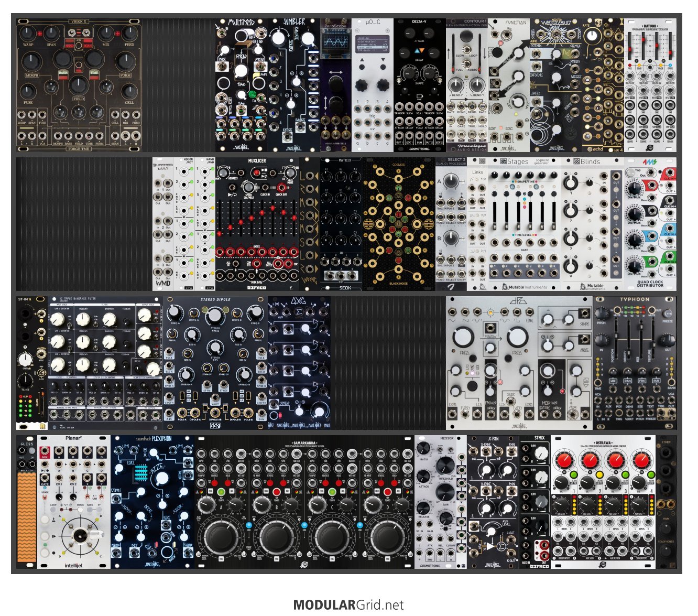This screenshot has width=698, height=616.
Task: Select the MORPH knob on VHIKK X
Action: [32, 62]
